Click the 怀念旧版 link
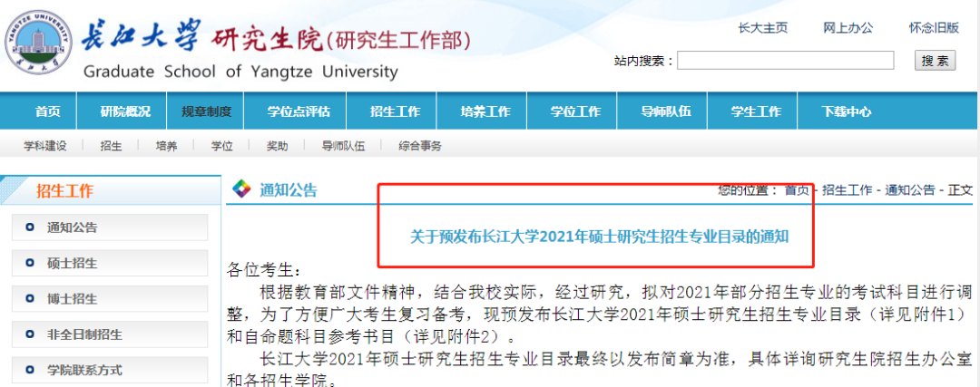This screenshot has width=980, height=387. click(934, 27)
